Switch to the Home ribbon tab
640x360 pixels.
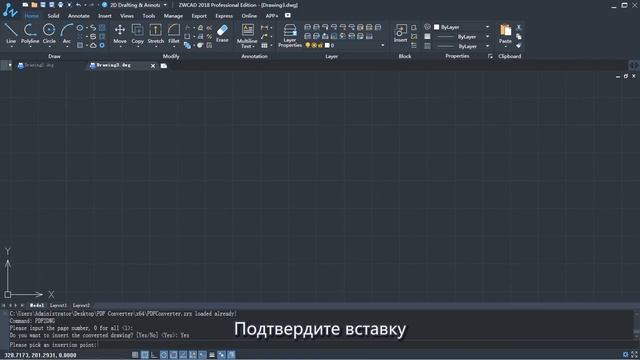coord(31,16)
